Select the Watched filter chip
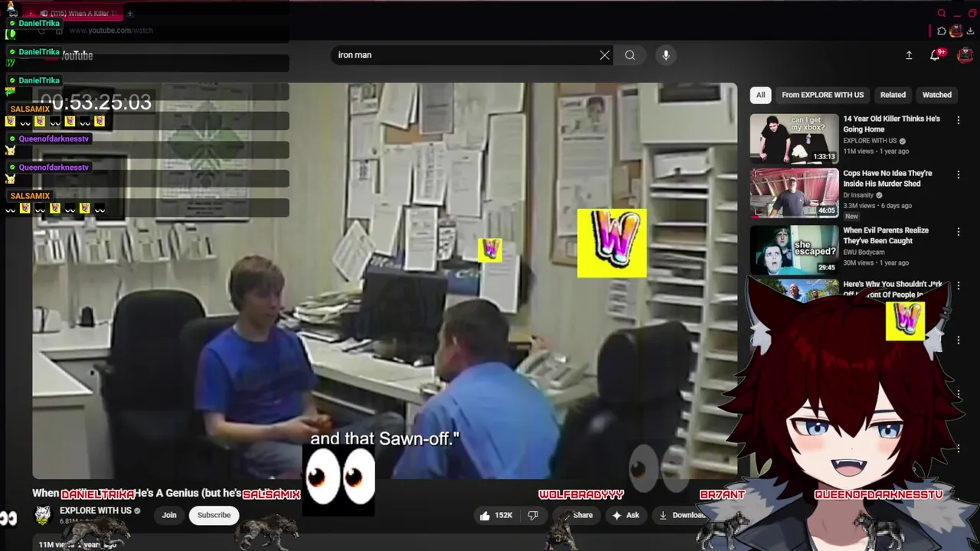Image resolution: width=980 pixels, height=551 pixels. click(x=936, y=95)
